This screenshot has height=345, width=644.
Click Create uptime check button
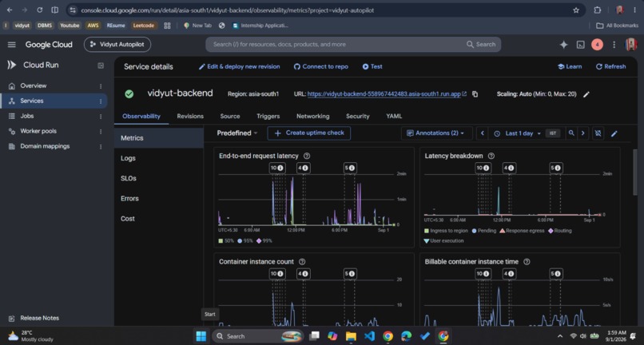coord(309,133)
